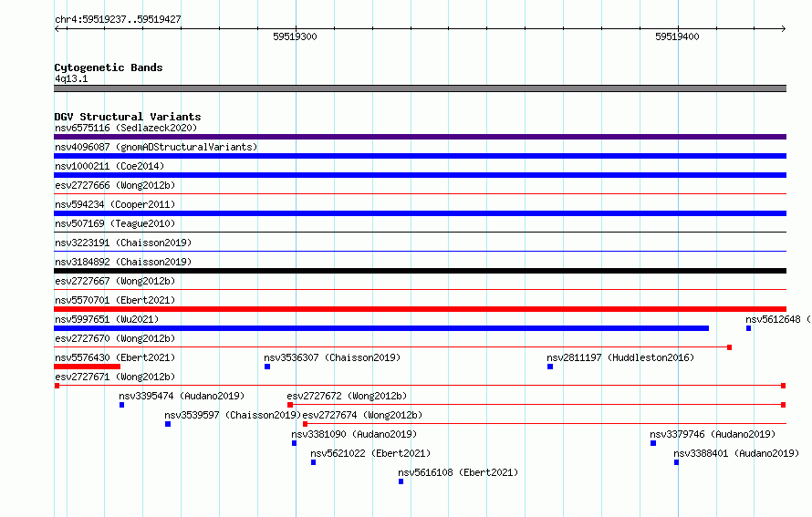
Task: Click the chr4:59519237..59519427 region label
Action: (x=118, y=19)
